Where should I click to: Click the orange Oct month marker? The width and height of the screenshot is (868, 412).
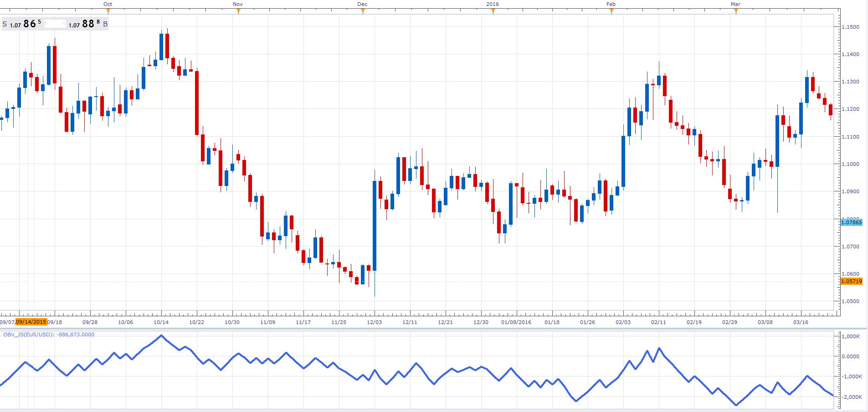coord(108,11)
